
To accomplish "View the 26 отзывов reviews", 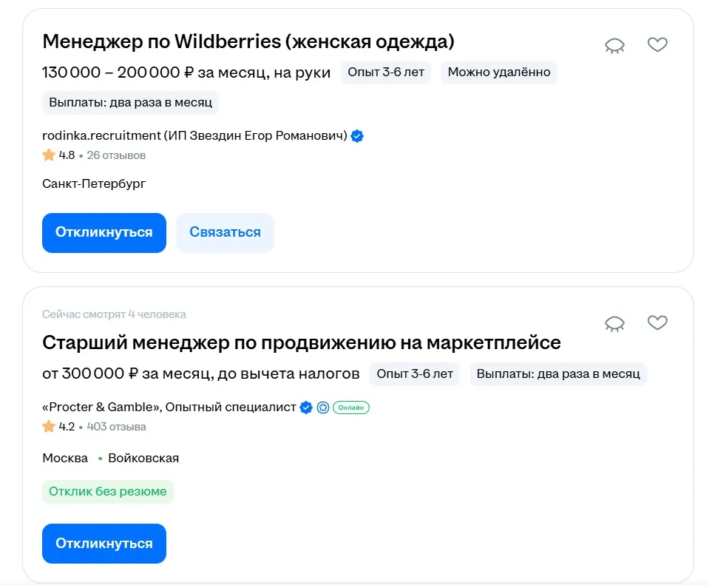I will [x=116, y=155].
